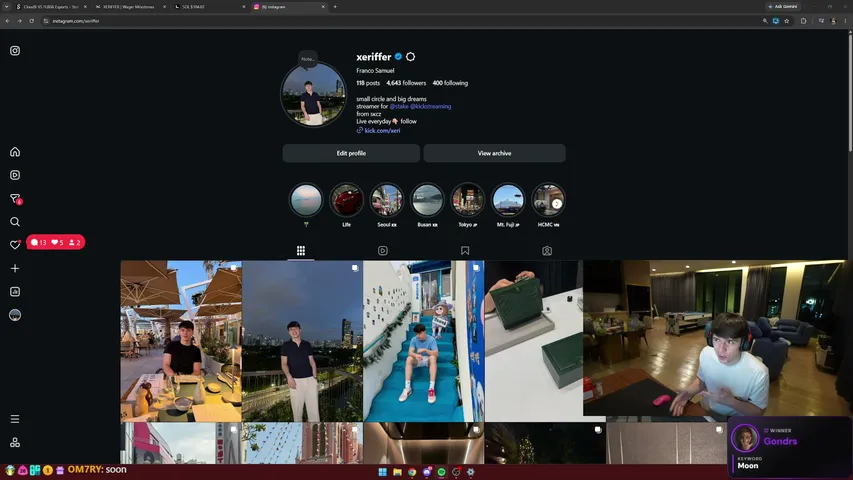Switch to the SOL $194.07 browser tab

coord(207,7)
